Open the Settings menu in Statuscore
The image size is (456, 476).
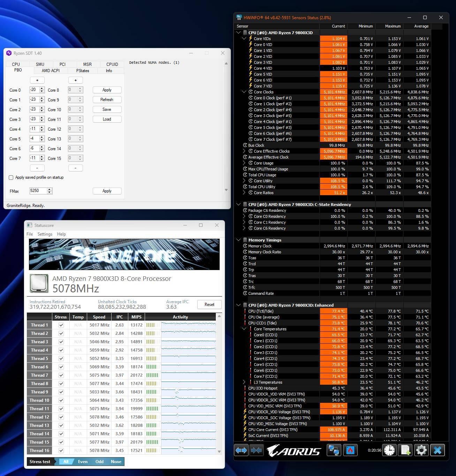45,234
